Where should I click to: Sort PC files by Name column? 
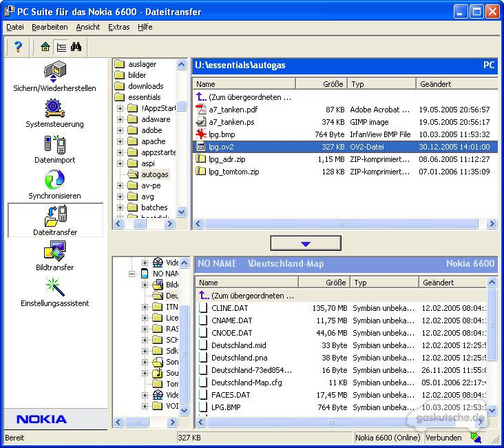pos(244,84)
